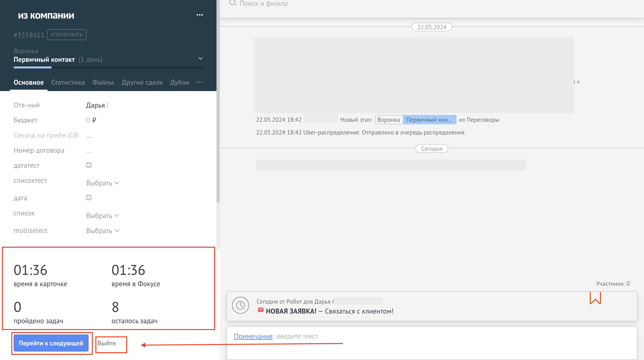Open calendar picker for дата field
644x360 pixels.
click(89, 197)
